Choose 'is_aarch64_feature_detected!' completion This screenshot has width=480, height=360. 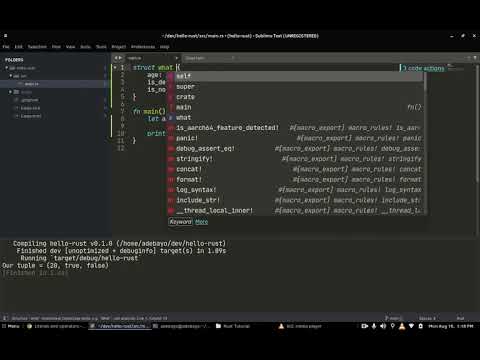pos(296,128)
